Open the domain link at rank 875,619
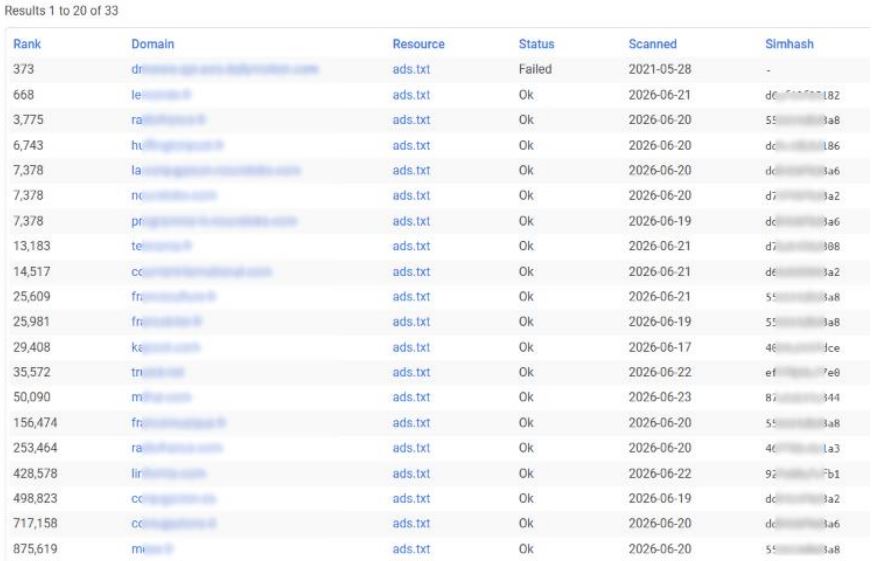This screenshot has width=873, height=561. point(152,549)
